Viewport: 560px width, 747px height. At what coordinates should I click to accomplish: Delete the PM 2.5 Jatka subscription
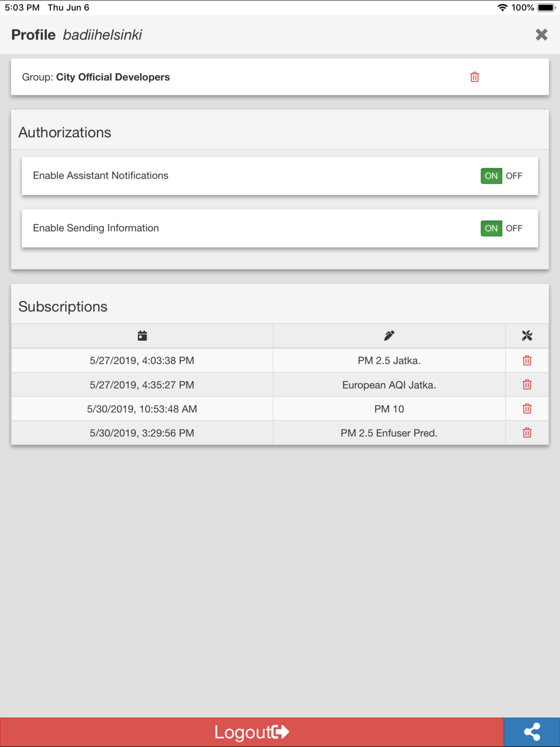[527, 361]
